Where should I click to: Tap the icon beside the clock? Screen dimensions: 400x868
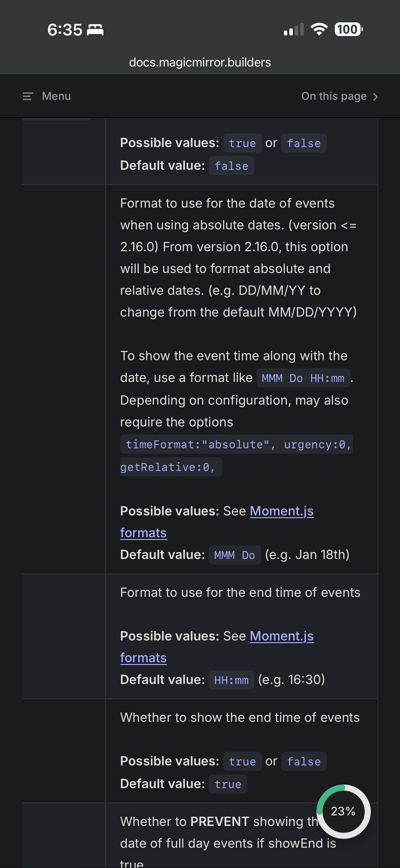(x=95, y=30)
